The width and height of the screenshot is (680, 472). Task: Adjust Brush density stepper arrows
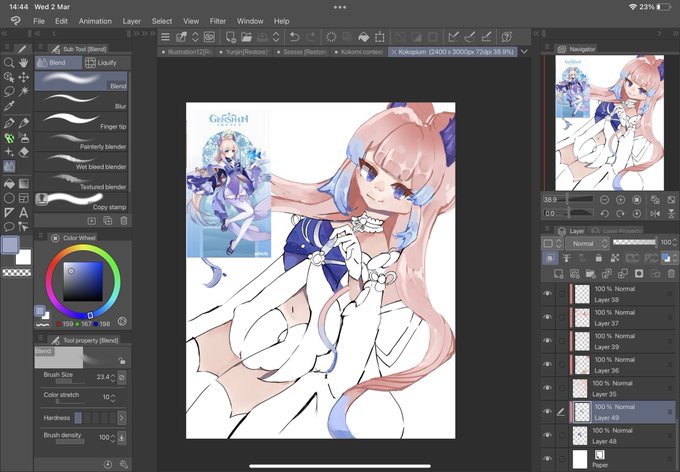113,437
